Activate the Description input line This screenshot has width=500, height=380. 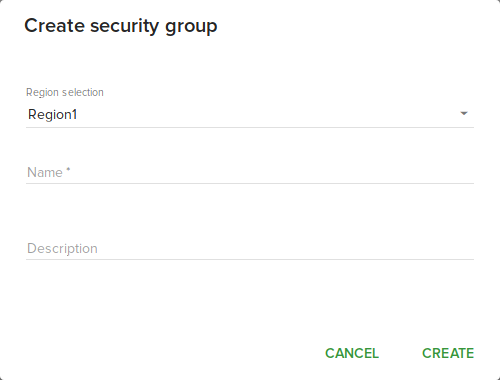coord(250,249)
